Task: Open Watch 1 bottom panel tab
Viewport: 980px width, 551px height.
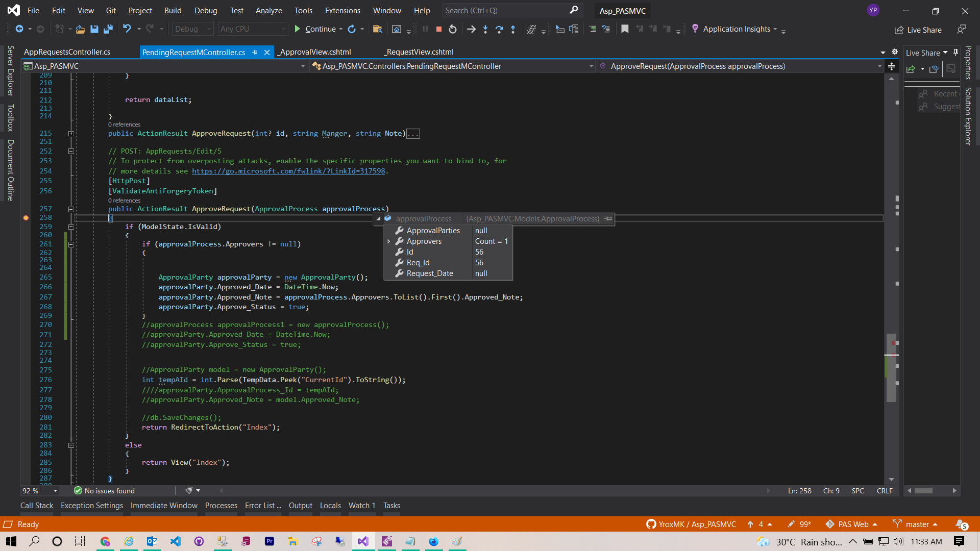Action: tap(361, 505)
